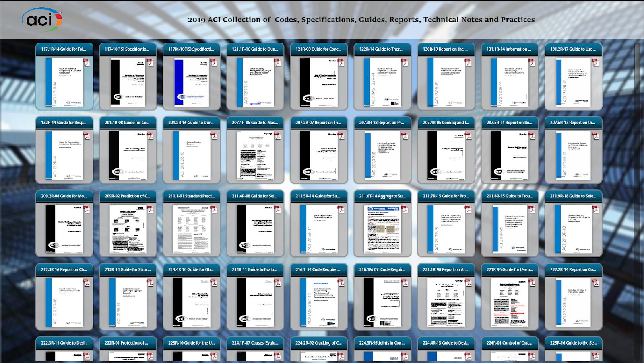Viewport: 644px width, 363px height.
Task: Open the '214R-11 Guide to Evalu...' title
Action: pyautogui.click(x=255, y=269)
